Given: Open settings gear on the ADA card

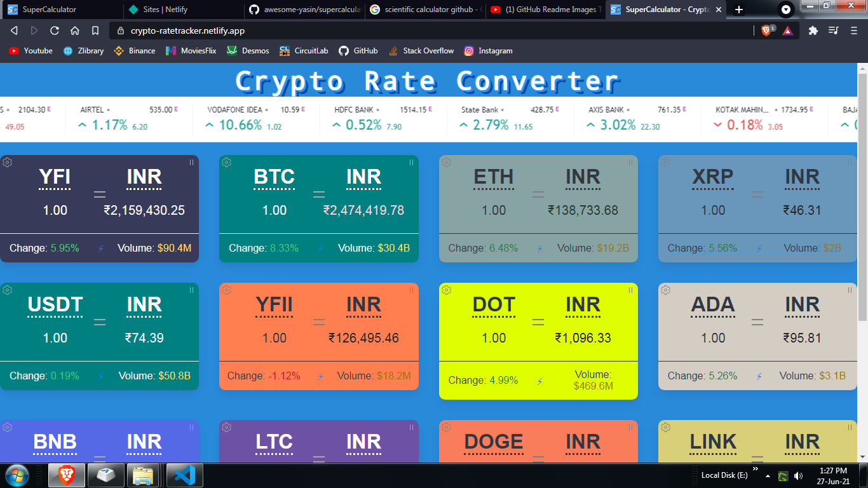Looking at the screenshot, I should [665, 290].
